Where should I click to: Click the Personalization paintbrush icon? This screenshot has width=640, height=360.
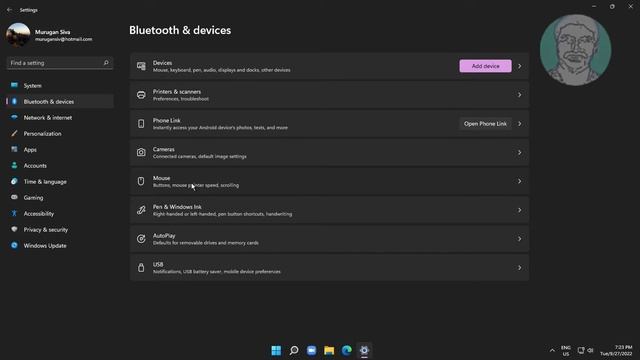(x=14, y=133)
